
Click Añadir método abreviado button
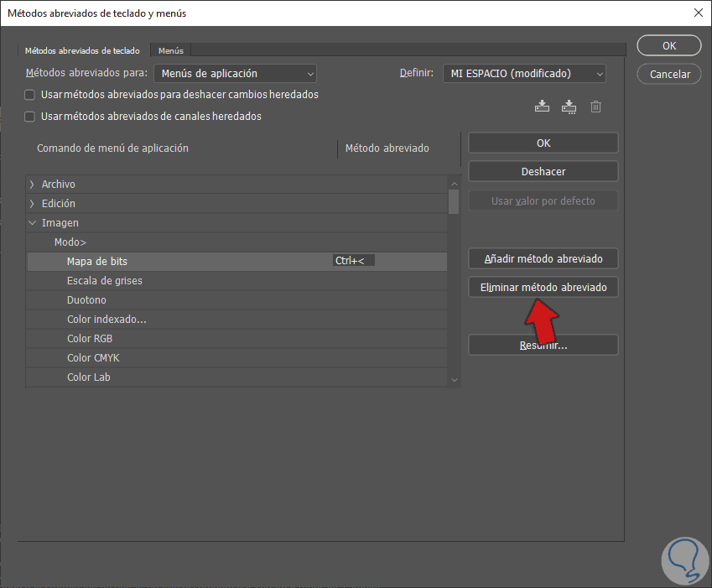[x=543, y=259]
